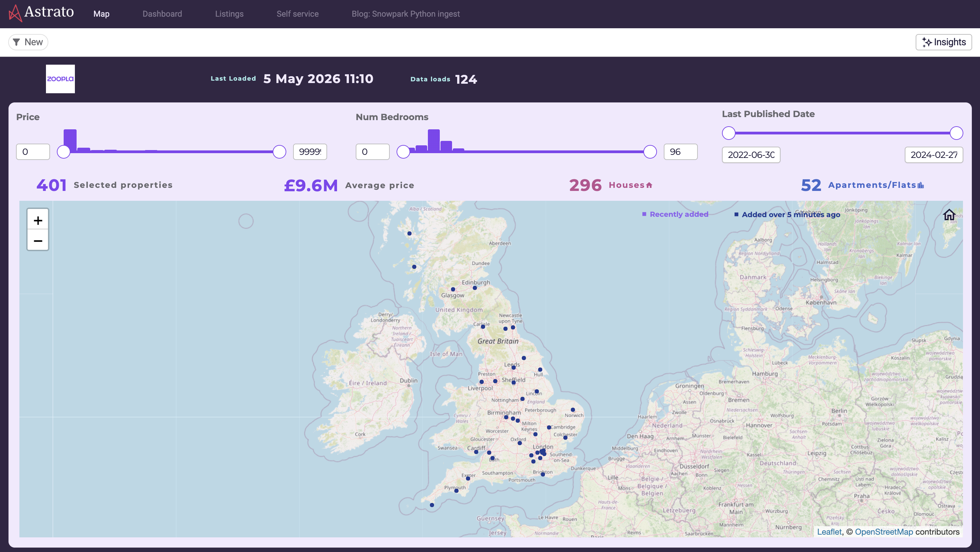Toggle the Added over 5 minutes ago legend
The width and height of the screenshot is (980, 552).
point(787,214)
